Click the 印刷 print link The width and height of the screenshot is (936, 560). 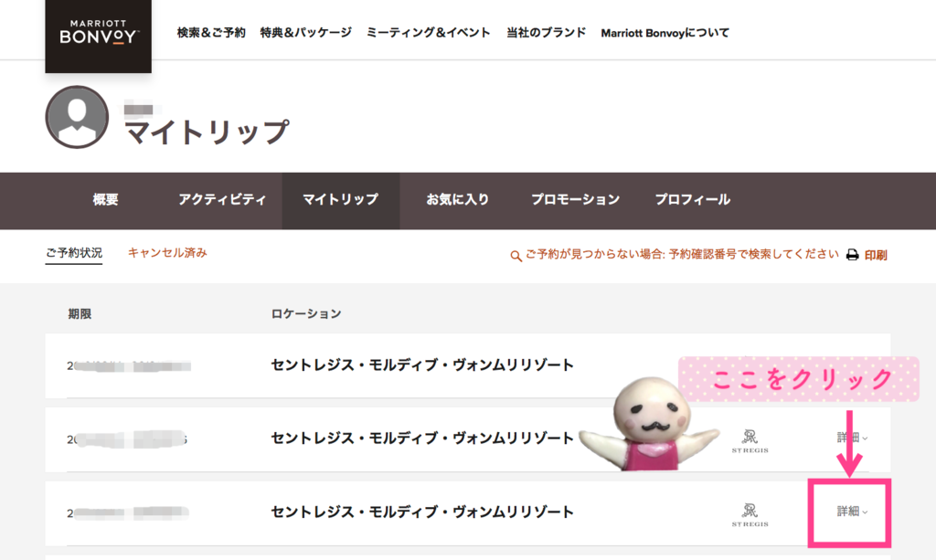pos(875,255)
